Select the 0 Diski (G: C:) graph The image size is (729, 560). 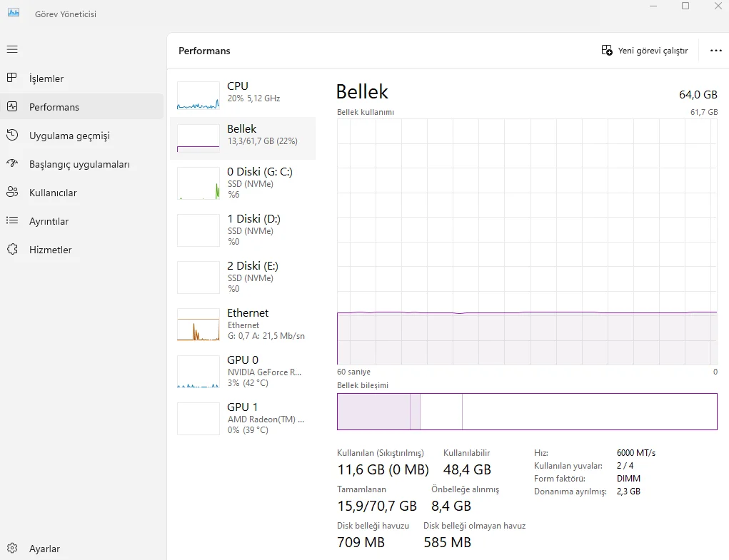(198, 183)
